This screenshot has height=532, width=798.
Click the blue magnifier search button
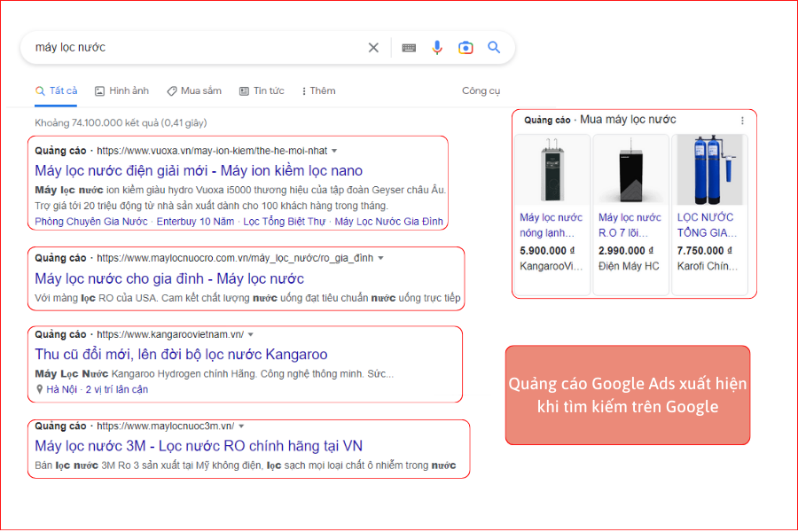point(494,47)
